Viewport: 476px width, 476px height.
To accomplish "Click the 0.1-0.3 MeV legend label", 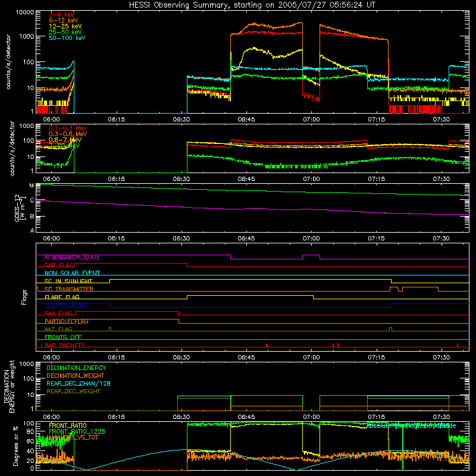I will click(68, 128).
